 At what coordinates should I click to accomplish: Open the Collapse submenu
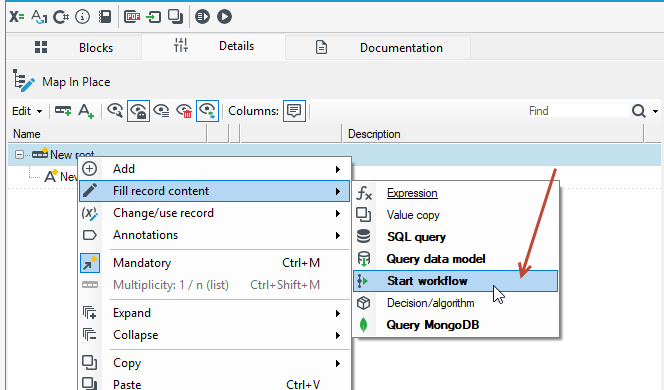point(215,335)
